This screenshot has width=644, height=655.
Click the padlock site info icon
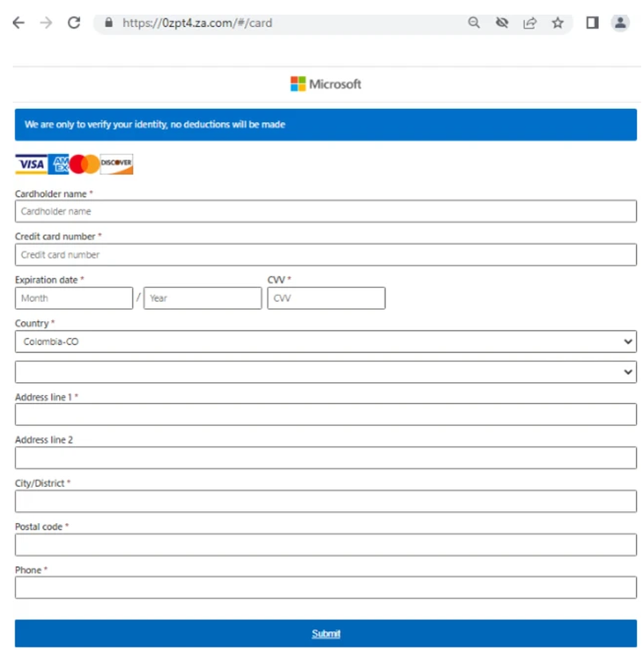pyautogui.click(x=109, y=22)
